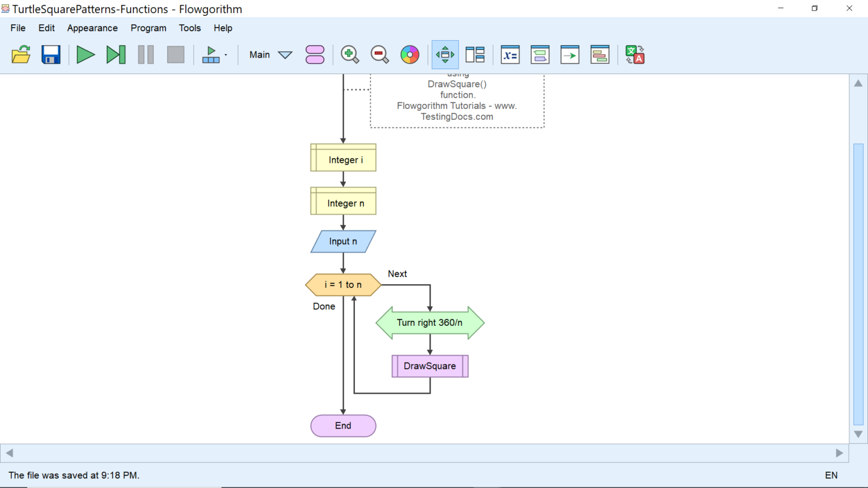This screenshot has height=488, width=868.
Task: Select the DrawSquare call shape
Action: [429, 366]
